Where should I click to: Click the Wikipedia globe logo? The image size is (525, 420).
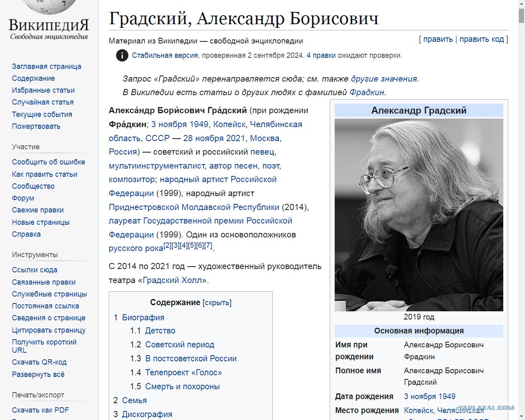(49, 7)
